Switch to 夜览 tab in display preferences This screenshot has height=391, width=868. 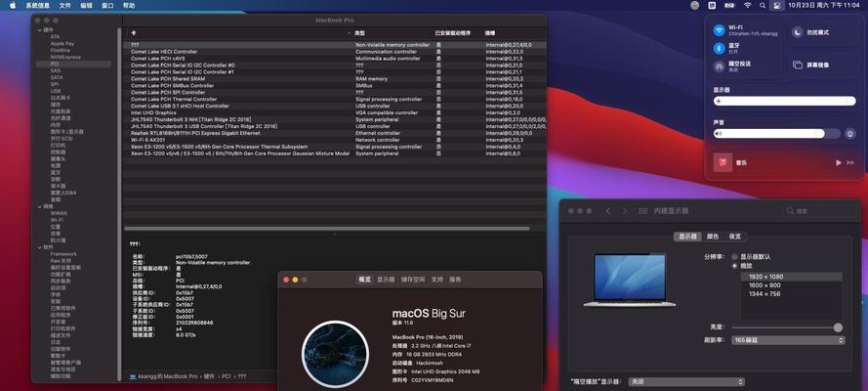point(734,237)
